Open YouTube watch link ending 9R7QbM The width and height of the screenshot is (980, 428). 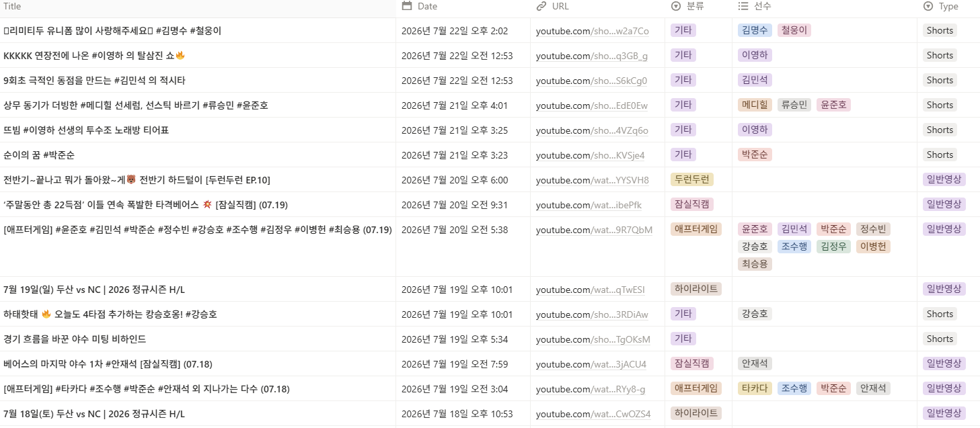pos(595,230)
